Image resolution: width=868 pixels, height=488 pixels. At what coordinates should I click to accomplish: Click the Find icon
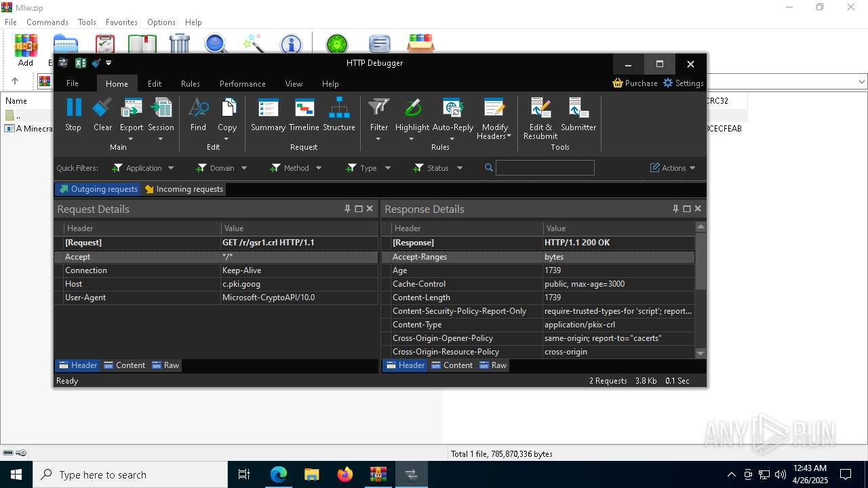198,108
